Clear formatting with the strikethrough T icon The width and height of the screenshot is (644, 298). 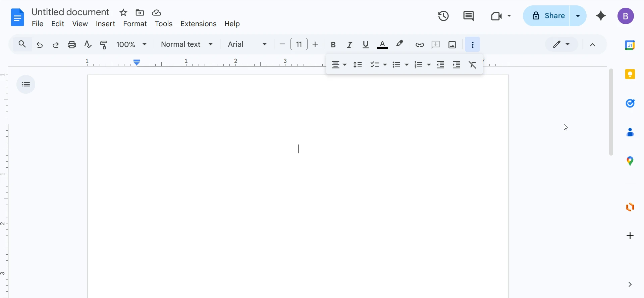473,65
